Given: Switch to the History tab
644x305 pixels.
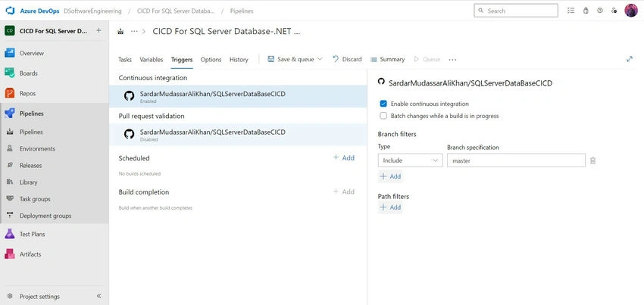Looking at the screenshot, I should [x=239, y=60].
